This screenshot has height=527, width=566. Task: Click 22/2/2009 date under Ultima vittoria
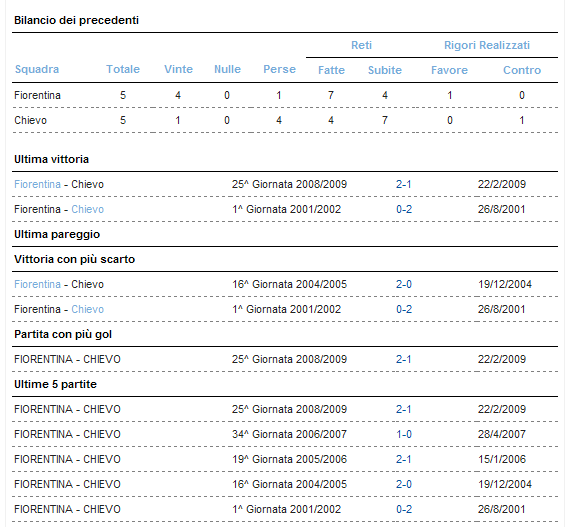pos(502,184)
